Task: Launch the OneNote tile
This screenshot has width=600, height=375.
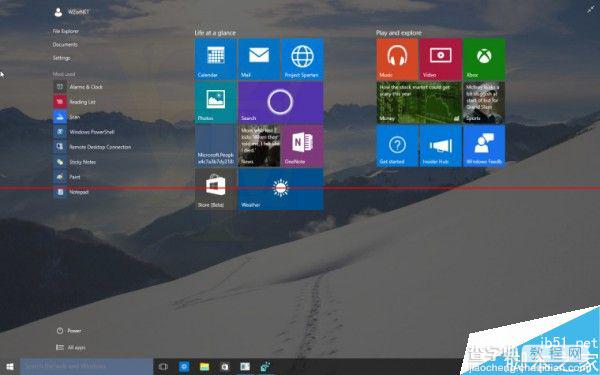Action: [302, 146]
